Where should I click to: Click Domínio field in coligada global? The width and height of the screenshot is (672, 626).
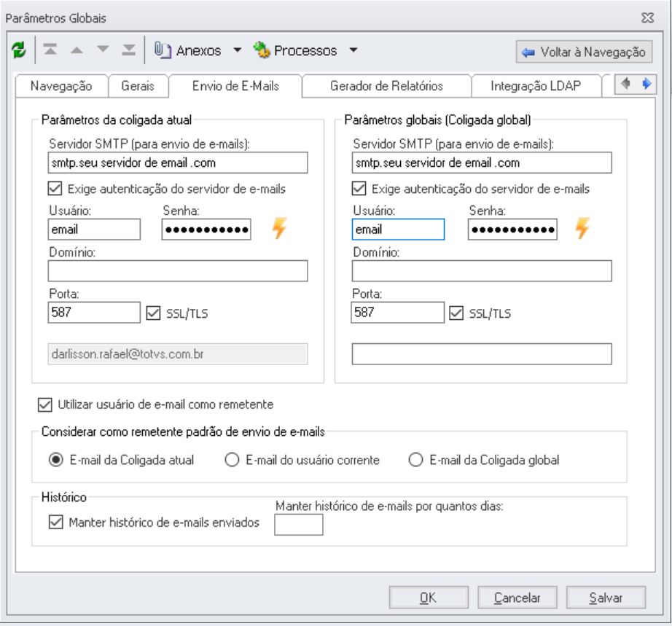click(482, 271)
